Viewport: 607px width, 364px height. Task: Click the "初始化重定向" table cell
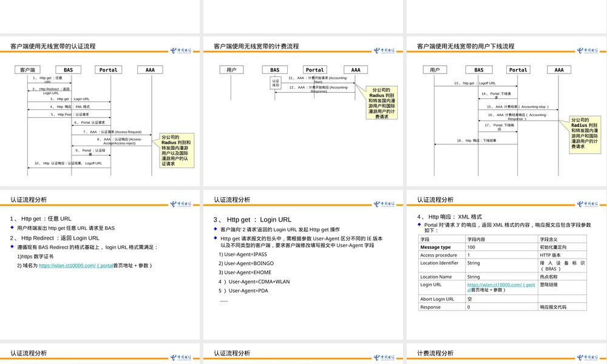(562, 247)
